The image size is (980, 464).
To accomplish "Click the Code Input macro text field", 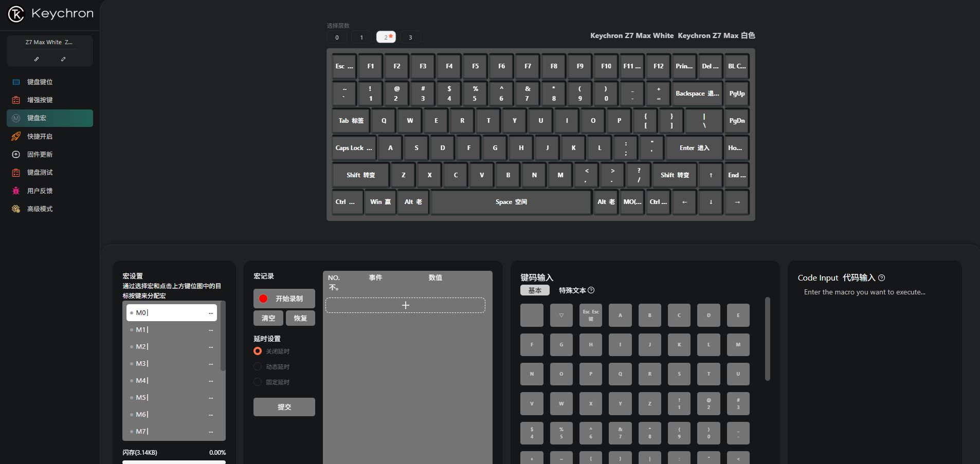I will tap(874, 292).
